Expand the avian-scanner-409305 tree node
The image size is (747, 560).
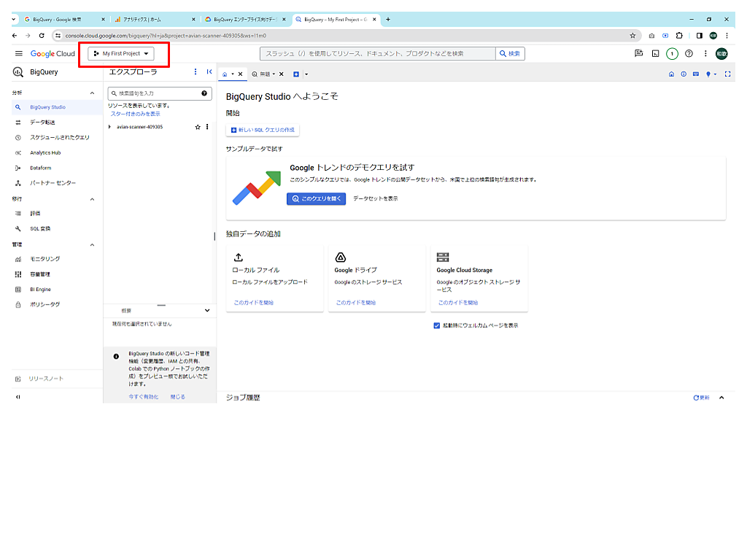(x=109, y=127)
